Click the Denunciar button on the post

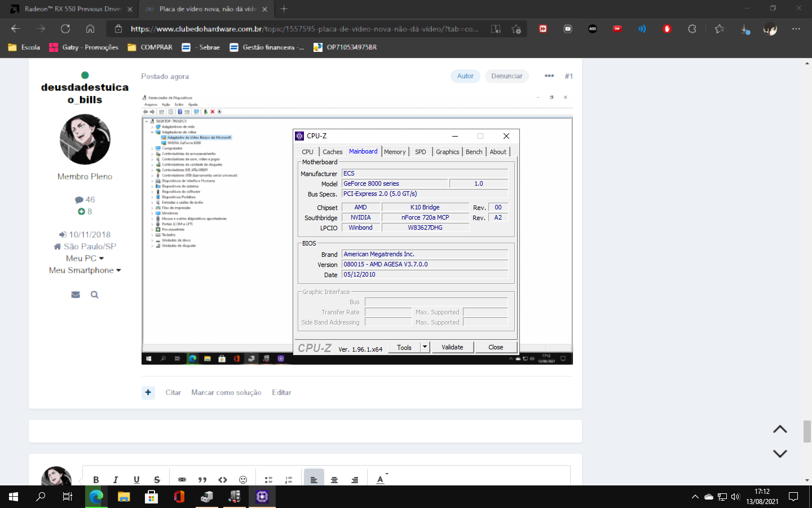click(506, 76)
